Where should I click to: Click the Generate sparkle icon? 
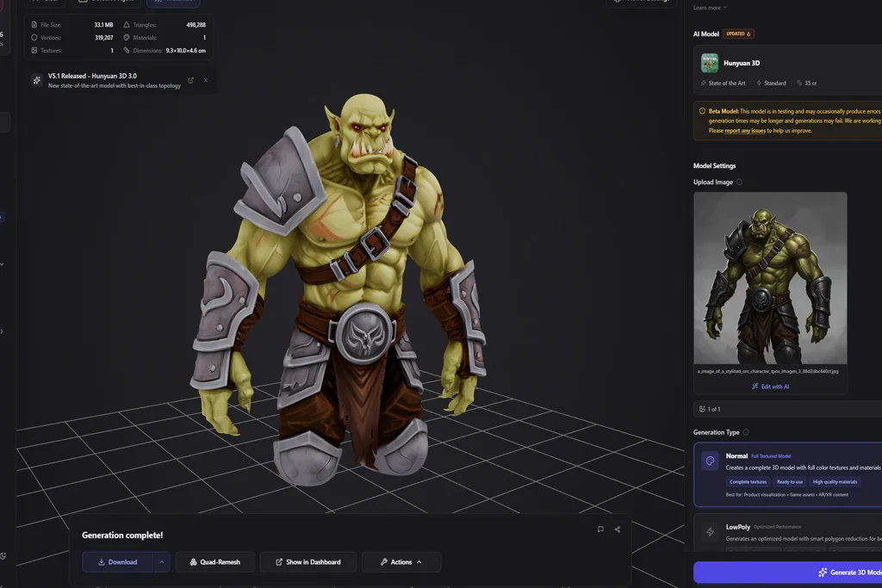(823, 573)
